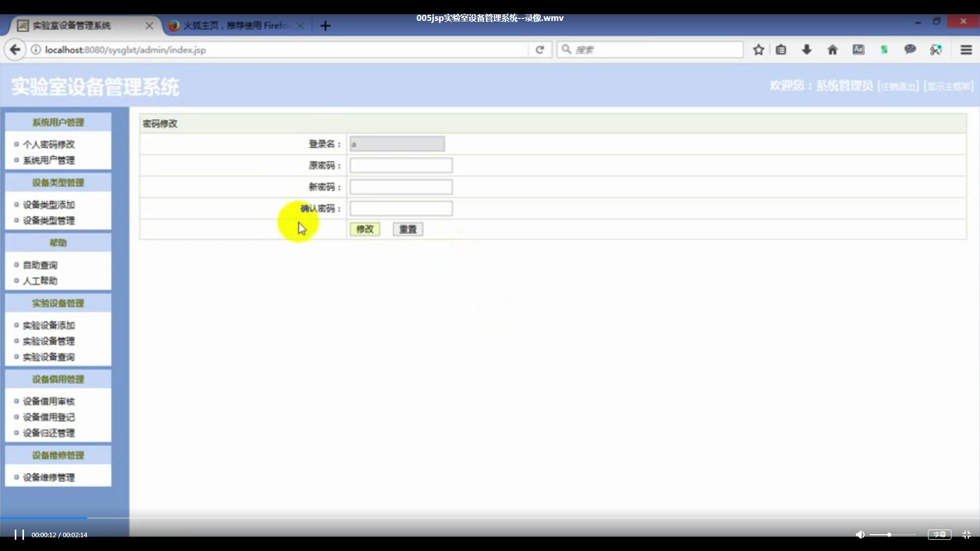Focus the 原密码 input field
Viewport: 980px width, 551px height.
tap(401, 165)
